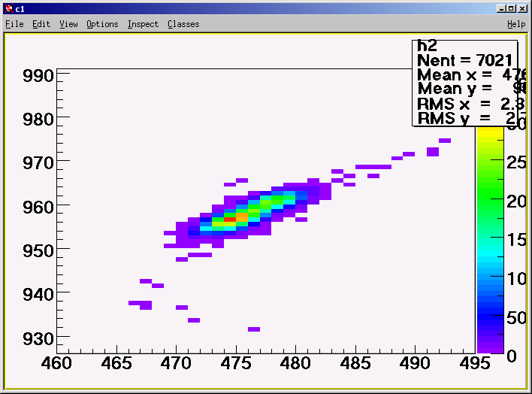Image resolution: width=532 pixels, height=394 pixels.
Task: Click the c1 window title text
Action: 20,9
